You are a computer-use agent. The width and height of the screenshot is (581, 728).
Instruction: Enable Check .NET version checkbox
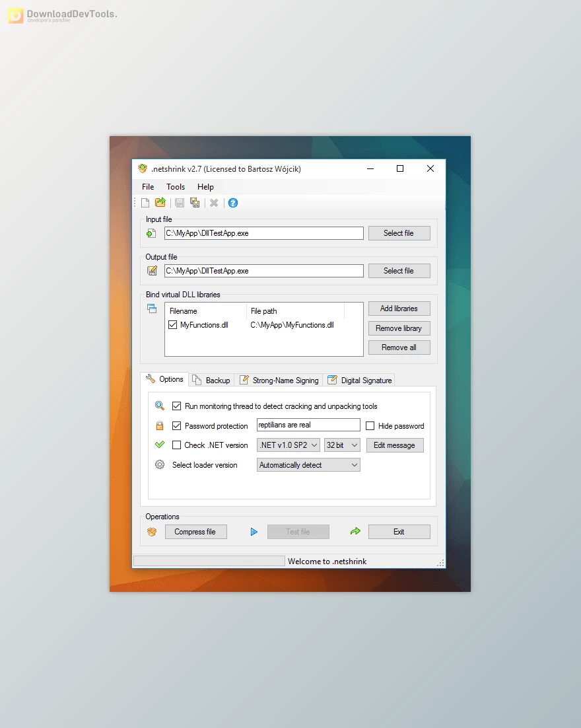click(176, 445)
